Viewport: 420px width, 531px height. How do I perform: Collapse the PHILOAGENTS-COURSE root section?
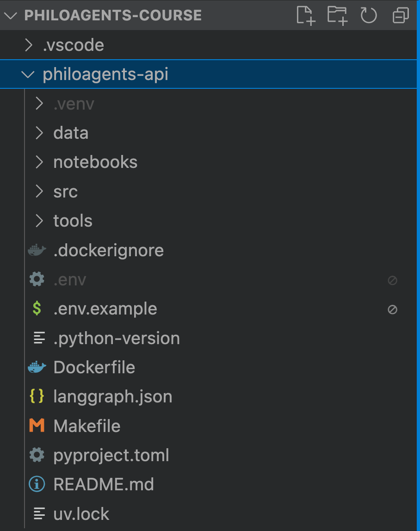coord(11,15)
